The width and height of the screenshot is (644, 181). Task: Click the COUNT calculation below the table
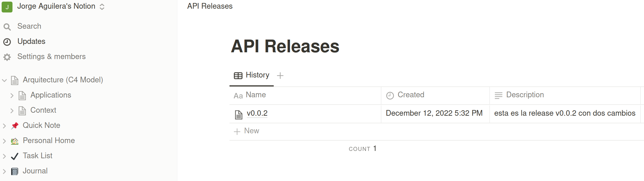[362, 149]
